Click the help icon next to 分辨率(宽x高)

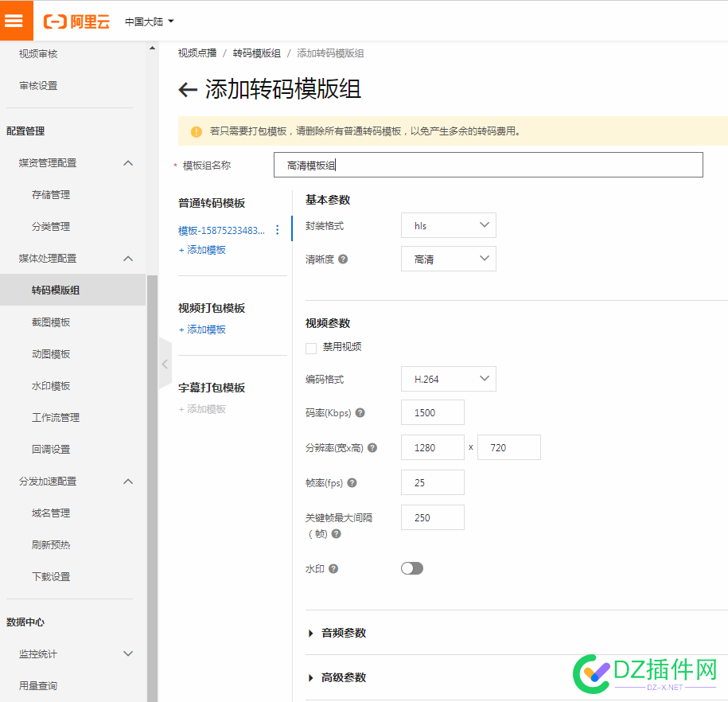pyautogui.click(x=372, y=448)
